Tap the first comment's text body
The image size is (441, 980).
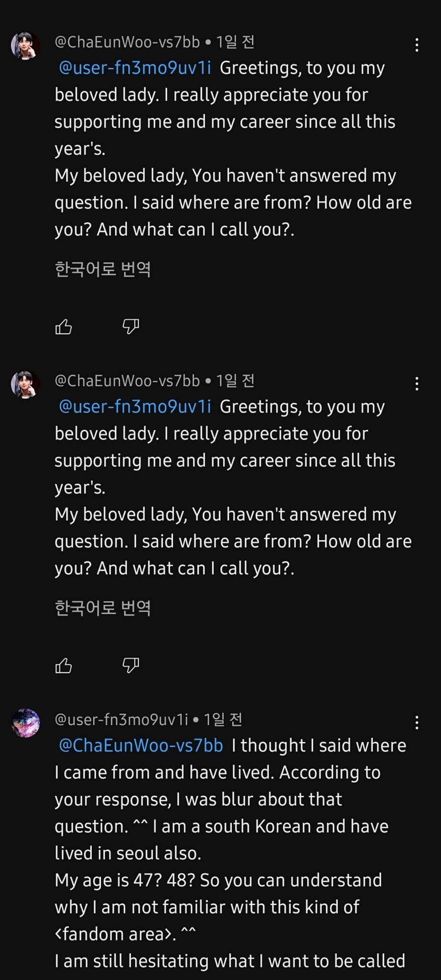tap(233, 149)
